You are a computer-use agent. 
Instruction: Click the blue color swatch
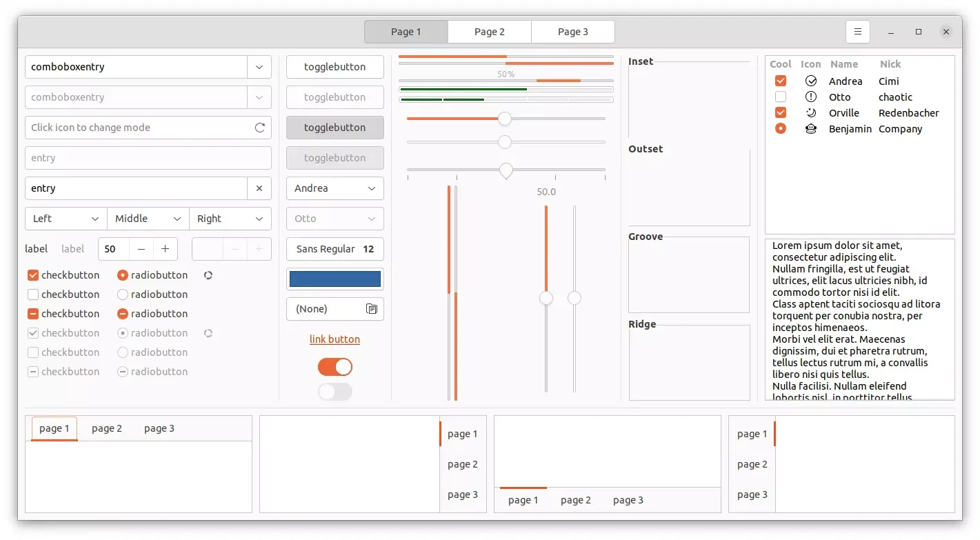coord(334,279)
